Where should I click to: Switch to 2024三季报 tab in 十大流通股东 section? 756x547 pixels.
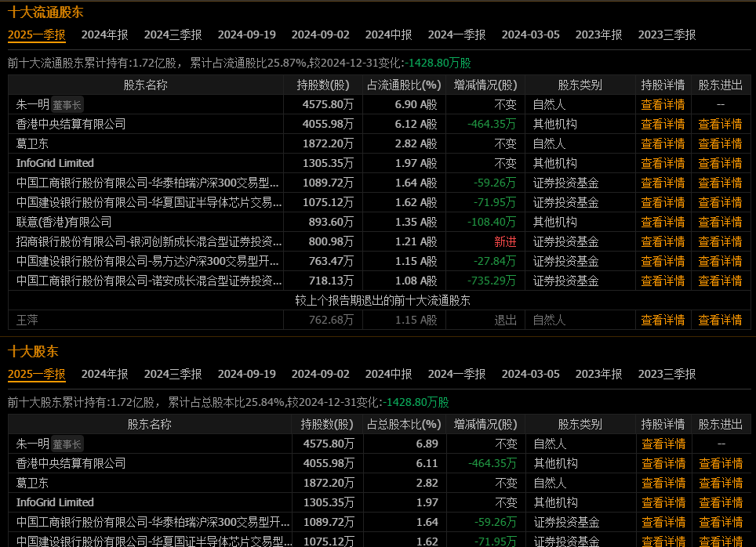(173, 34)
